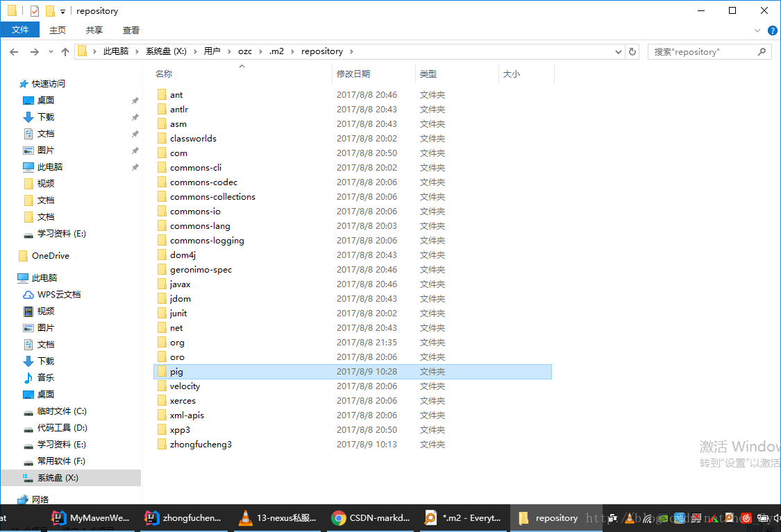Refresh the repository folder view
Screen dimensions: 781x532
[632, 52]
